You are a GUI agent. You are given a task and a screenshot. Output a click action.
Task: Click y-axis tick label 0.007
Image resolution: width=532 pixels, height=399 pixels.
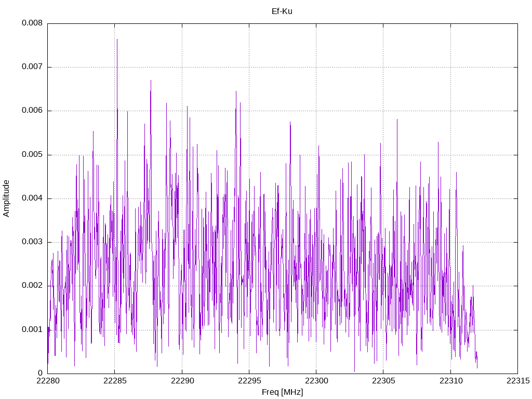(32, 66)
